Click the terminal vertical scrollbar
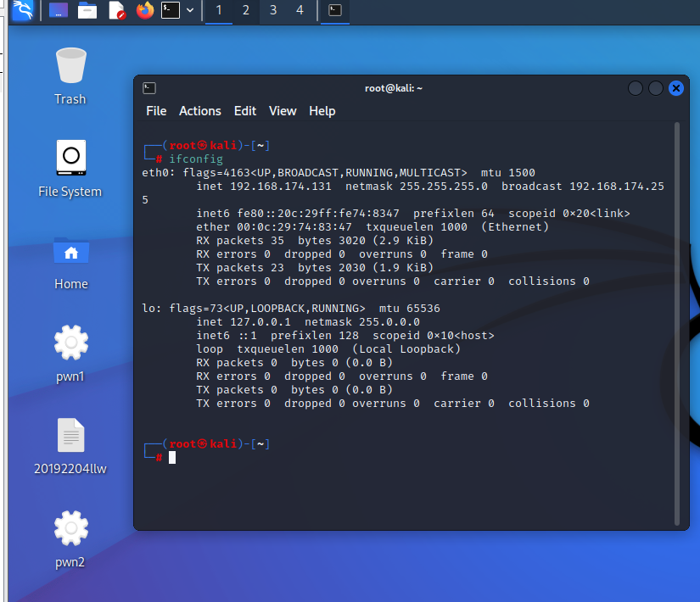Image resolution: width=700 pixels, height=602 pixels. (x=677, y=324)
